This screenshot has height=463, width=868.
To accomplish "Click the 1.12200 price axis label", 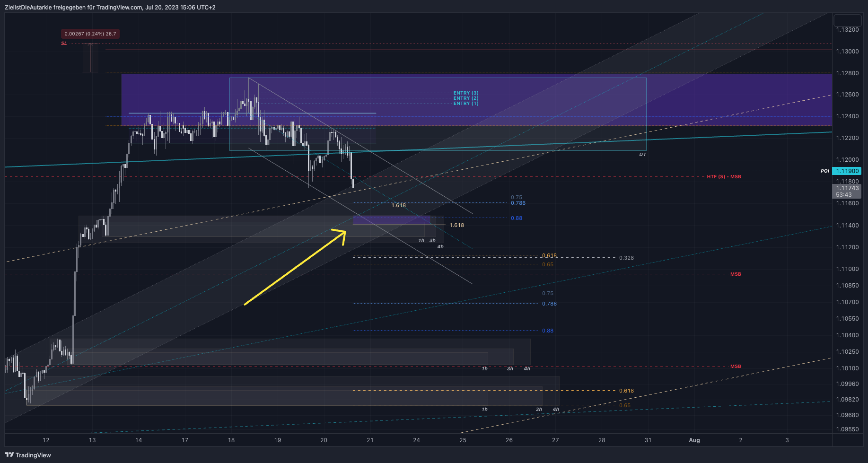I will click(x=847, y=138).
